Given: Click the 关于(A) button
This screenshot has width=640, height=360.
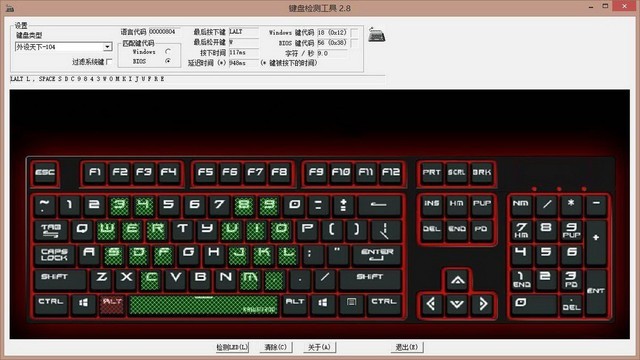Looking at the screenshot, I should coord(319,347).
